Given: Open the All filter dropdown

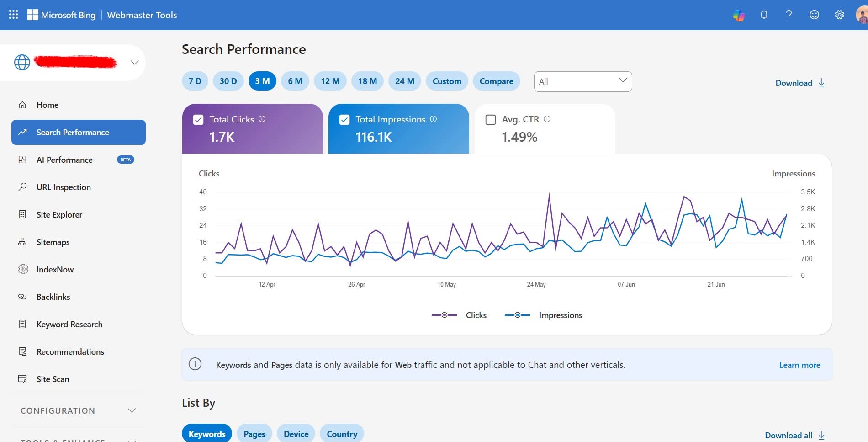Looking at the screenshot, I should coord(583,81).
